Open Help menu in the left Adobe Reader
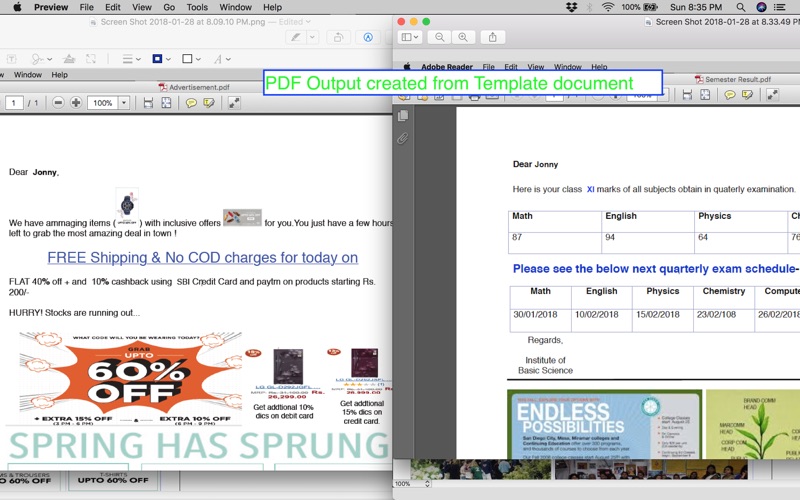Viewport: 800px width, 500px height. click(59, 74)
